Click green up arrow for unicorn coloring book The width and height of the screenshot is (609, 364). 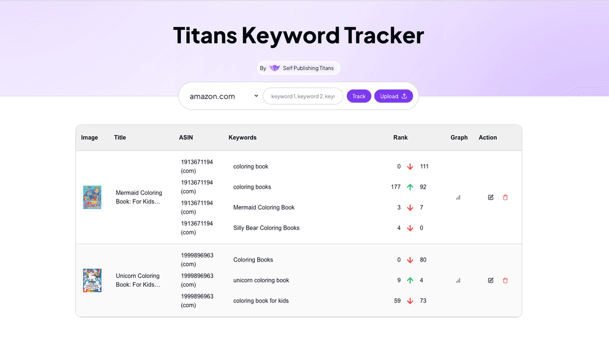point(410,280)
